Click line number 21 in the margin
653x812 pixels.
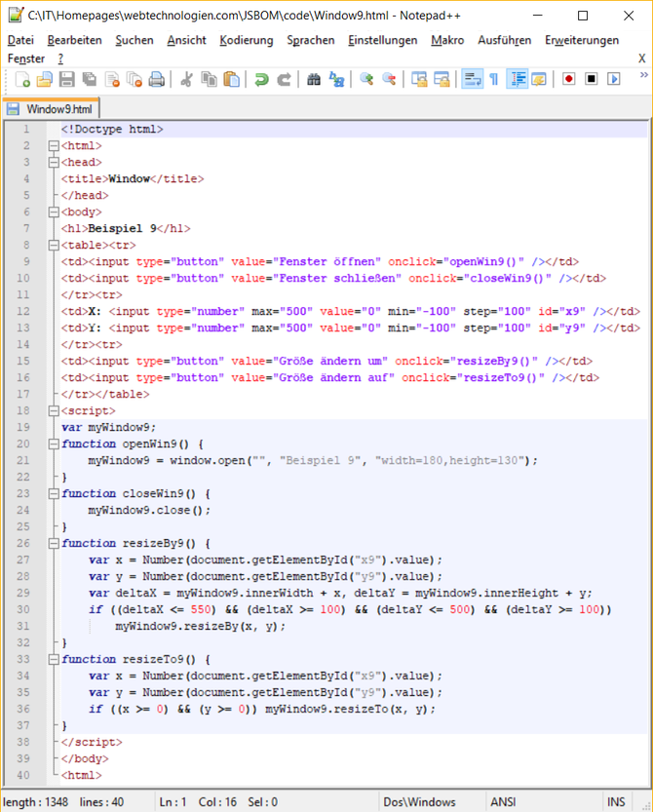point(23,460)
